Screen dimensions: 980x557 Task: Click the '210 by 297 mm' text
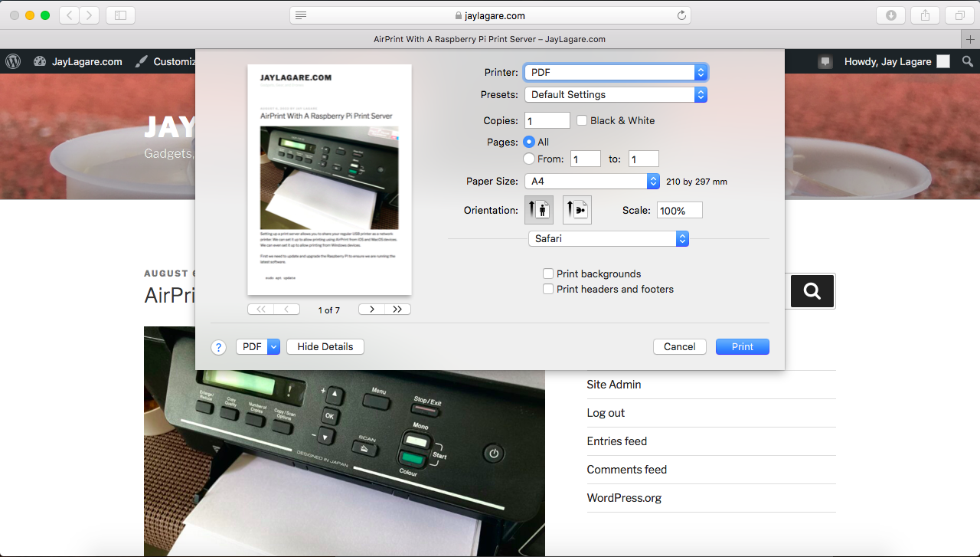(x=697, y=182)
